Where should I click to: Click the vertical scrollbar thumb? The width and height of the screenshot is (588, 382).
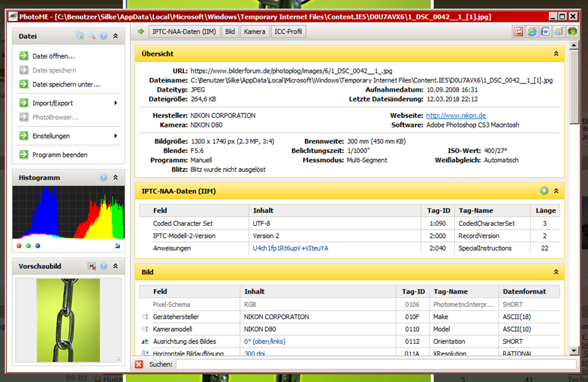[x=574, y=87]
